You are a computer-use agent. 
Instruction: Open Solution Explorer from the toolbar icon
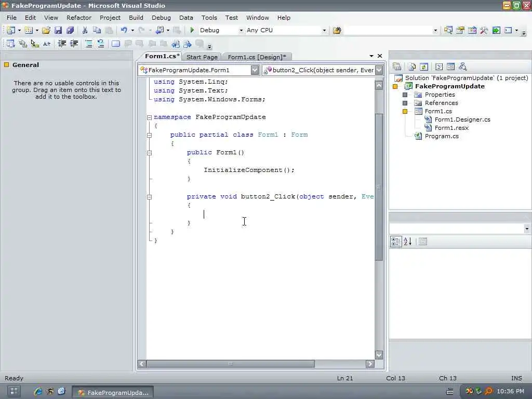pyautogui.click(x=448, y=30)
